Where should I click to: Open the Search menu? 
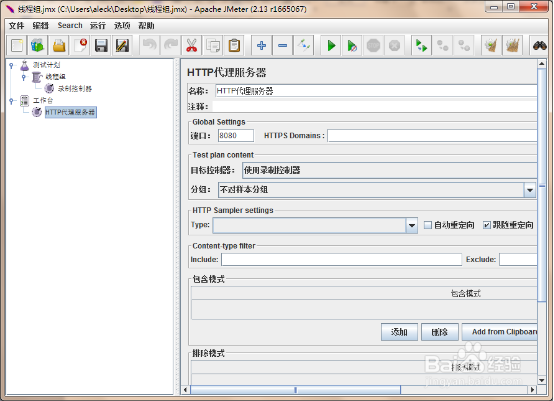coord(70,25)
